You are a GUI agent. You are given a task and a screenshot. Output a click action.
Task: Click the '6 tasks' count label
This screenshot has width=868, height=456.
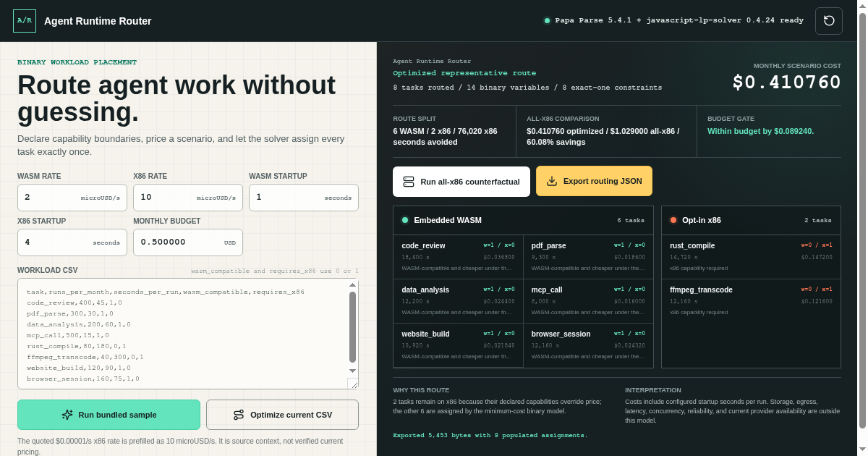click(631, 220)
